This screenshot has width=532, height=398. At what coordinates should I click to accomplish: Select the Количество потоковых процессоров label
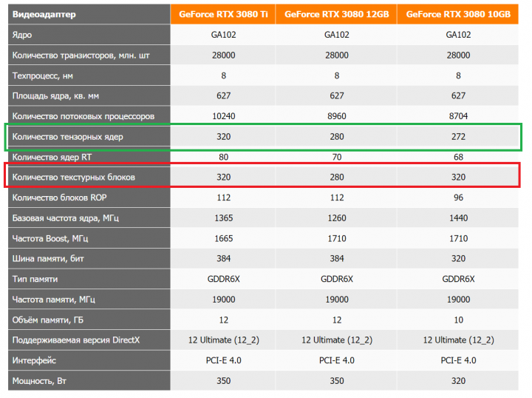[x=83, y=116]
